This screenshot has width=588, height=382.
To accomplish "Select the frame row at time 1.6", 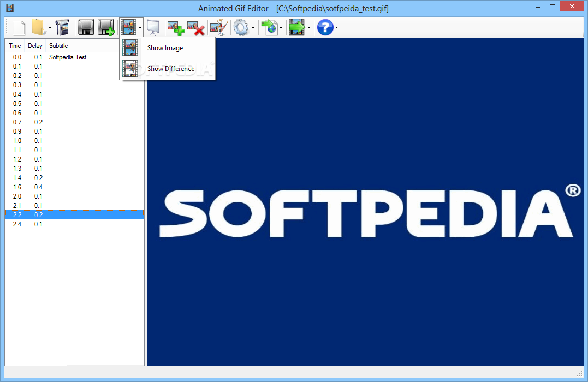I will (74, 187).
